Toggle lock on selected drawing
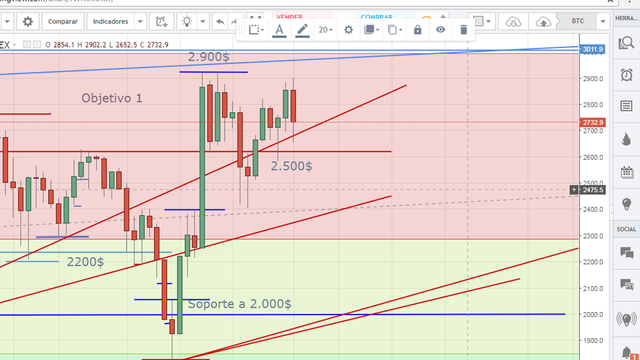This screenshot has width=640, height=360. click(x=417, y=30)
